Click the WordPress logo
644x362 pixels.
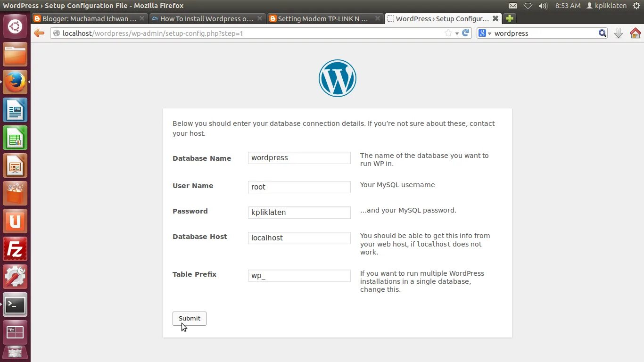click(x=338, y=78)
